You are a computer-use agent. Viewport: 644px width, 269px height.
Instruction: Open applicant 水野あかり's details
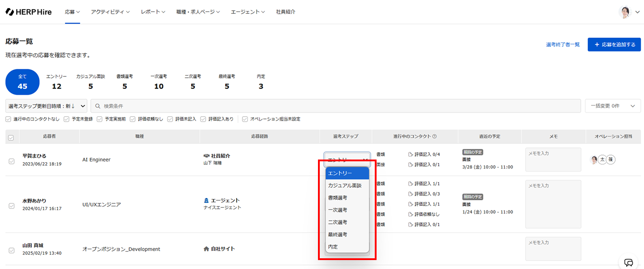pos(34,201)
